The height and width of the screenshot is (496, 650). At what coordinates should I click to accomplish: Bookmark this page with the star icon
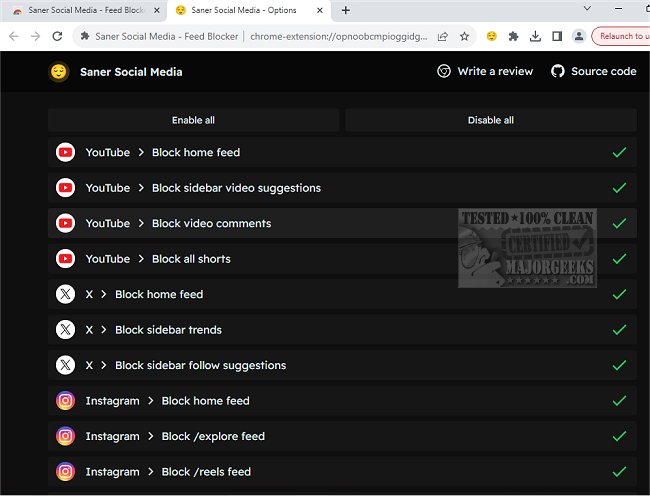point(464,36)
